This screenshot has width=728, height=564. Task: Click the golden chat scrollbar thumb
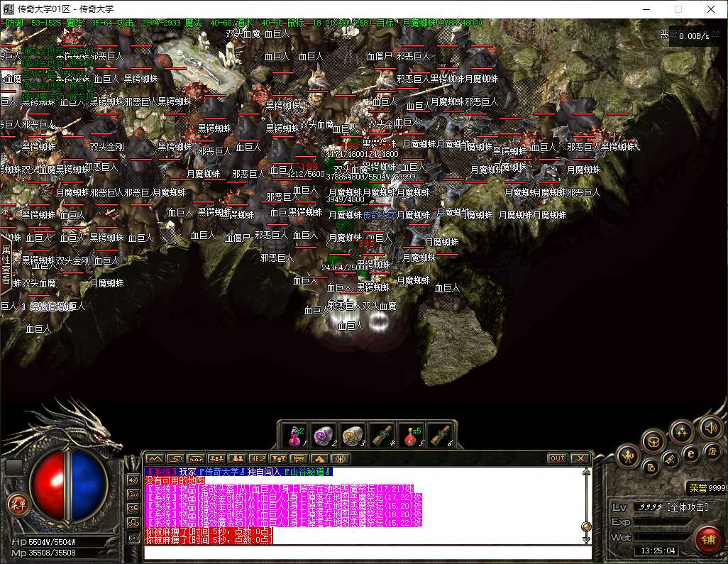click(x=586, y=526)
